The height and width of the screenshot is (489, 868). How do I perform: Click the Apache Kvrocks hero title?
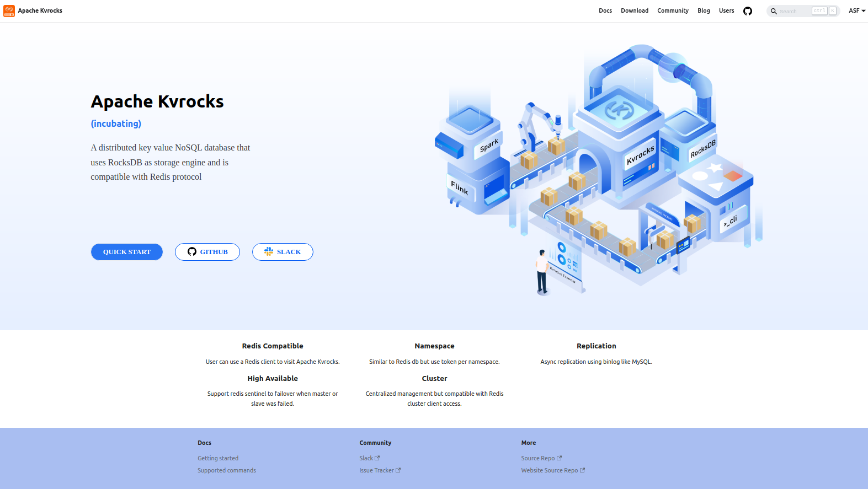[157, 101]
